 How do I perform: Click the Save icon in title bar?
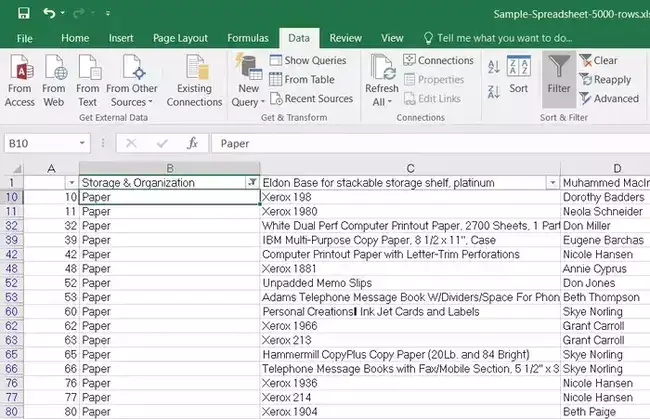(x=24, y=13)
